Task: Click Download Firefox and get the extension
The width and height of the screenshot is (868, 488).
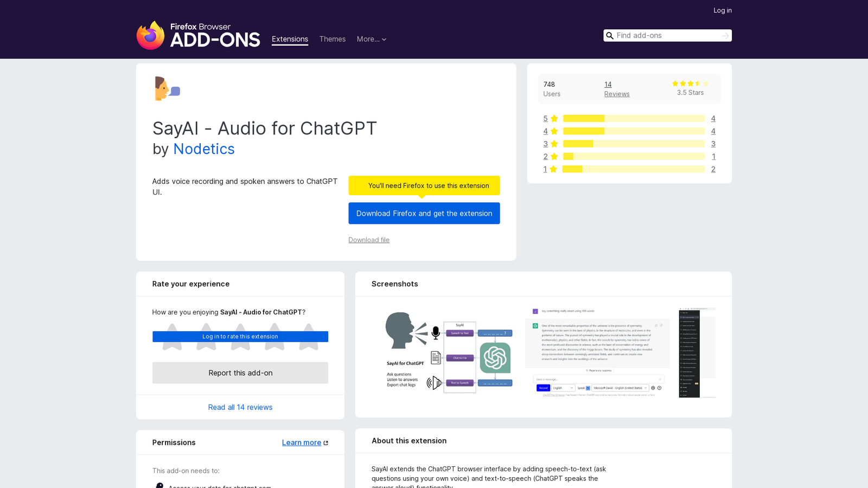Action: point(424,213)
